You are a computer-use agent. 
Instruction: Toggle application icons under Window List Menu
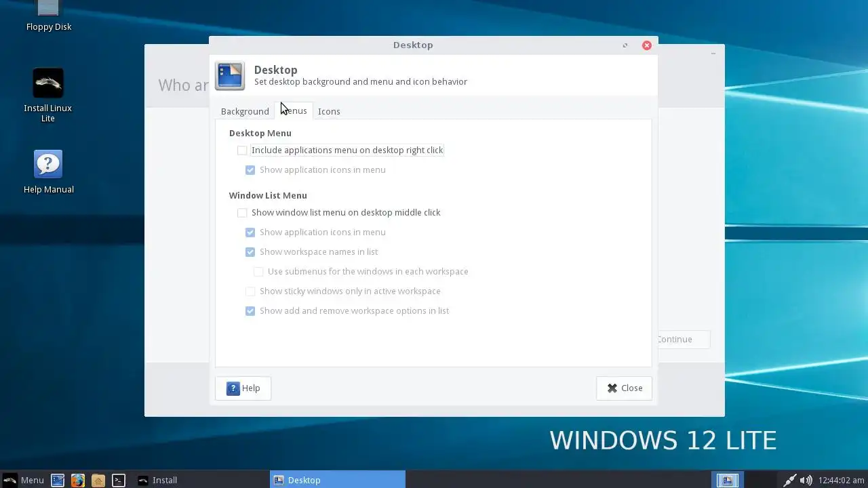coord(250,232)
